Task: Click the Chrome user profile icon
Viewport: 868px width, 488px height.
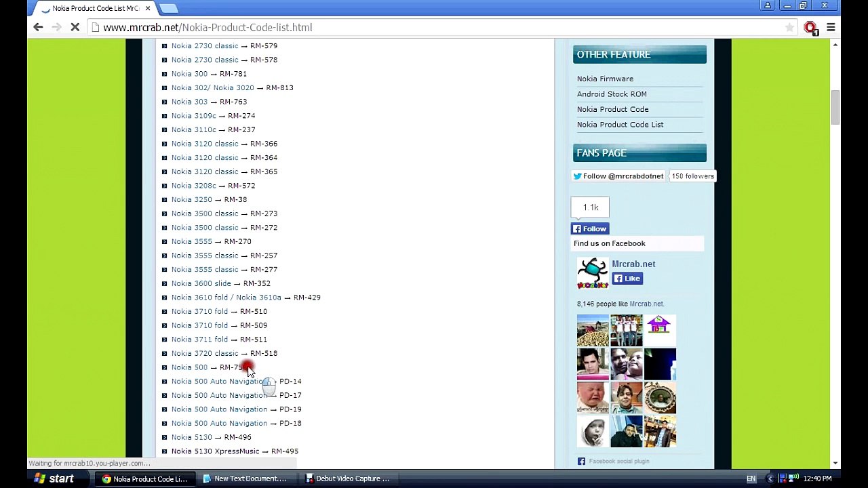Action: 768,5
